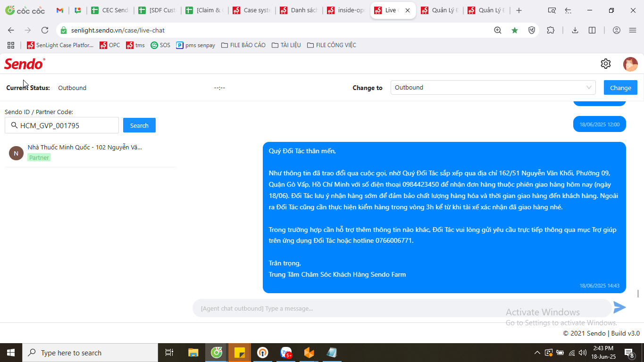
Task: Open the browser hamburger menu
Action: tap(633, 30)
